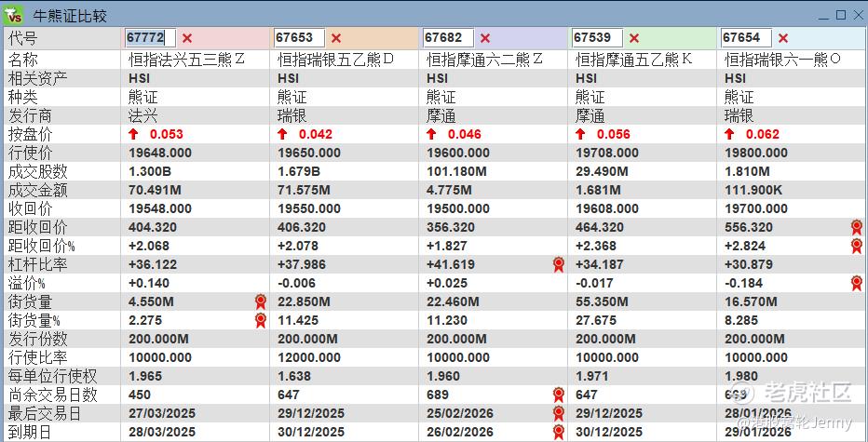
Task: Remove warrant 67654 with red X
Action: 782,38
